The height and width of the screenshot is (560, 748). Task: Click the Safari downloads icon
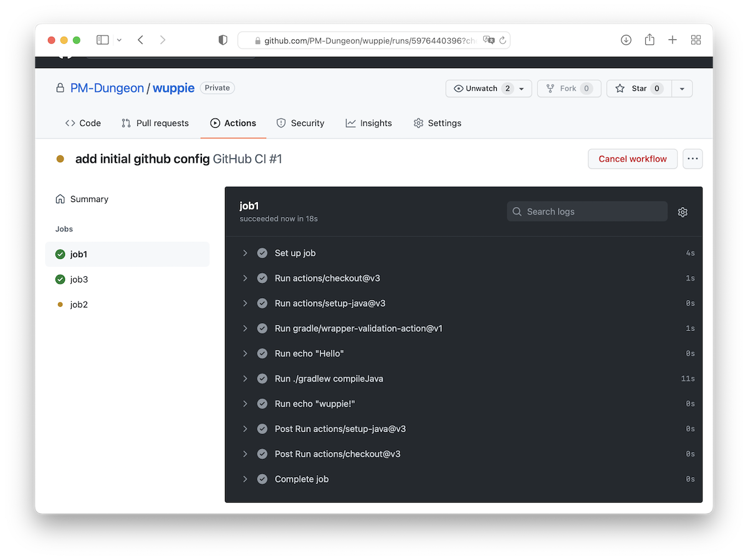(x=626, y=40)
